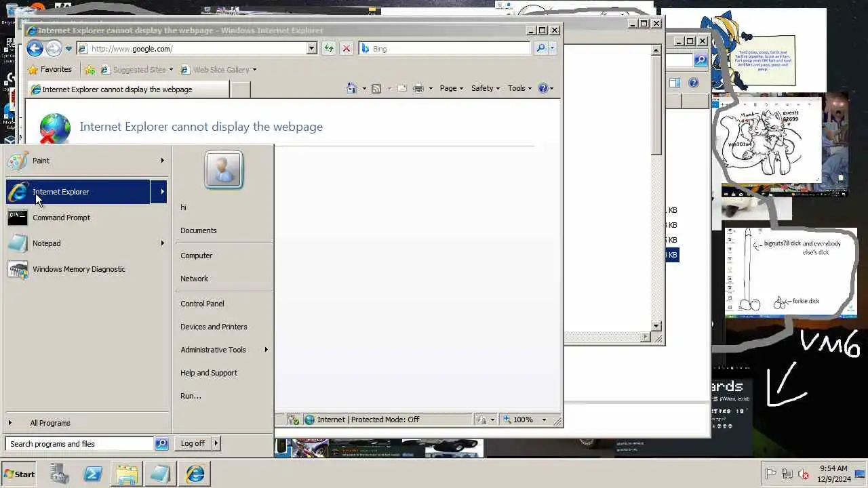868x488 pixels.
Task: Open the Run... dialog
Action: coord(223,396)
